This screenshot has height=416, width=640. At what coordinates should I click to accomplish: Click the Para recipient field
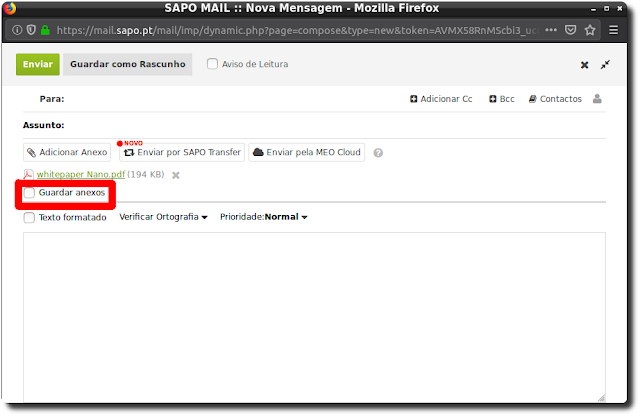pos(237,99)
